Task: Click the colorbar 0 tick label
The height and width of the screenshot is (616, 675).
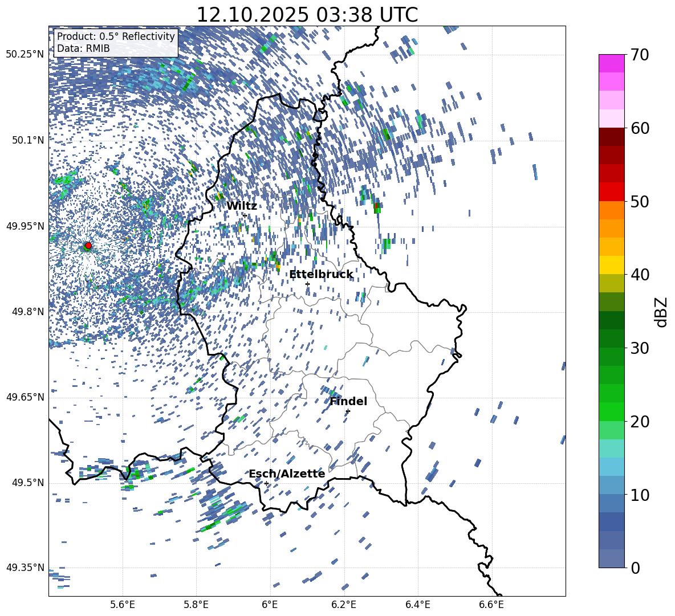Action: click(636, 568)
